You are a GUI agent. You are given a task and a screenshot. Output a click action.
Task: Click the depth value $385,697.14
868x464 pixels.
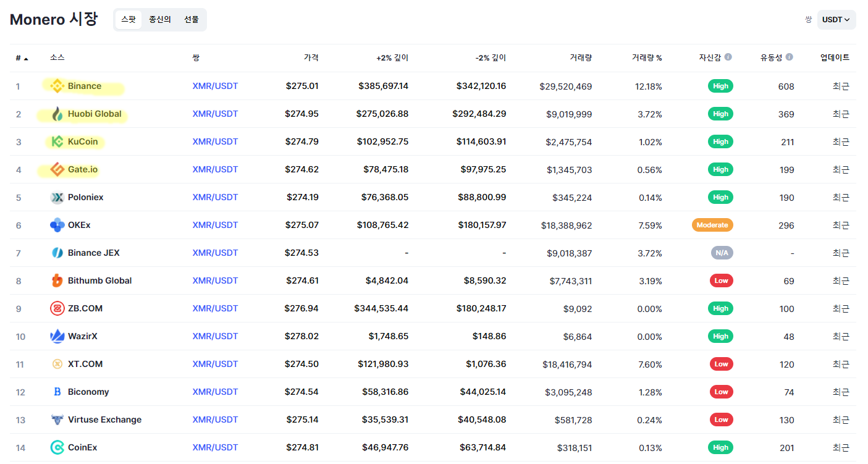click(x=383, y=86)
